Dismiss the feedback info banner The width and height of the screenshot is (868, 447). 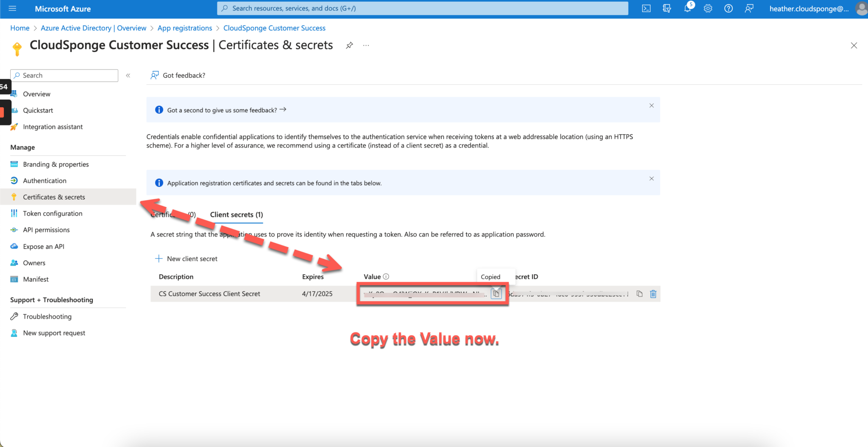click(x=651, y=106)
